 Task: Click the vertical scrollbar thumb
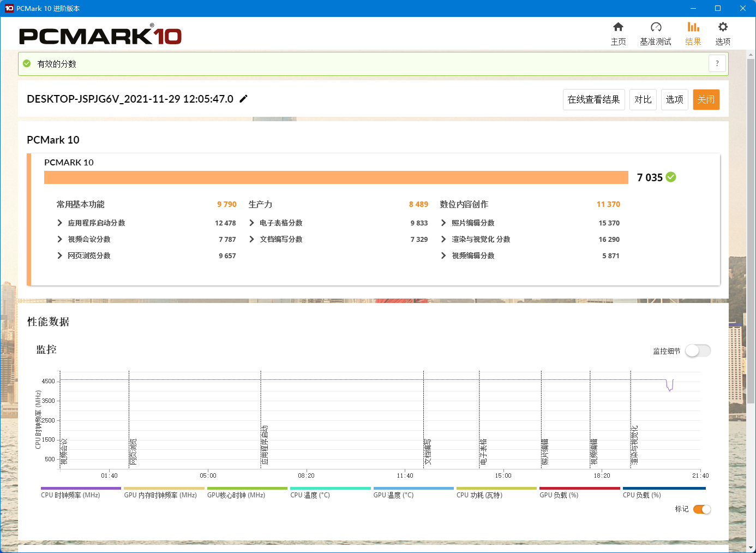coord(751,230)
